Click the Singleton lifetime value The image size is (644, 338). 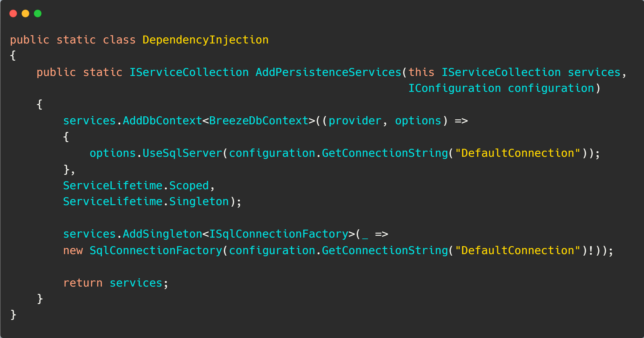coord(199,201)
